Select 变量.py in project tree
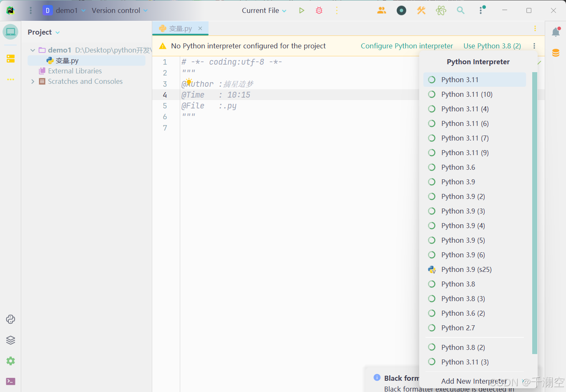This screenshot has height=392, width=566. click(x=86, y=60)
